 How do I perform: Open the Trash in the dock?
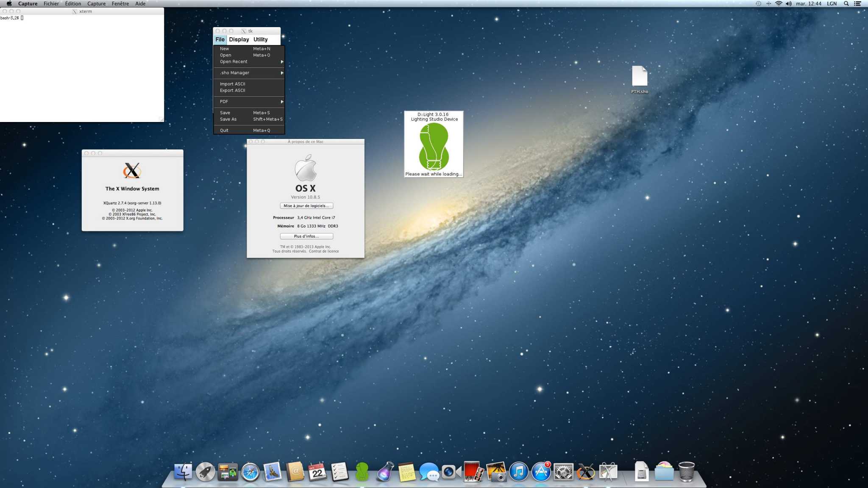coord(686,472)
